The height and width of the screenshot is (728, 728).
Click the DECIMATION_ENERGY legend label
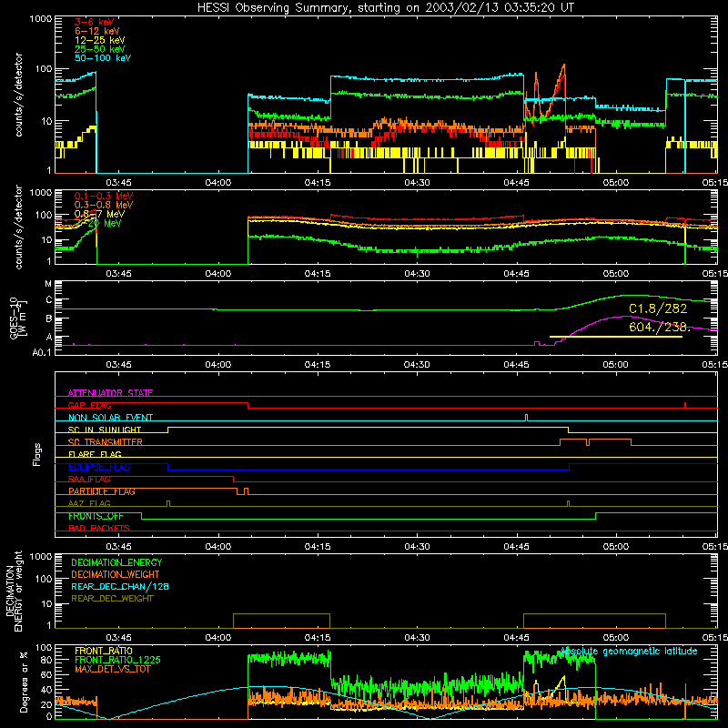116,562
